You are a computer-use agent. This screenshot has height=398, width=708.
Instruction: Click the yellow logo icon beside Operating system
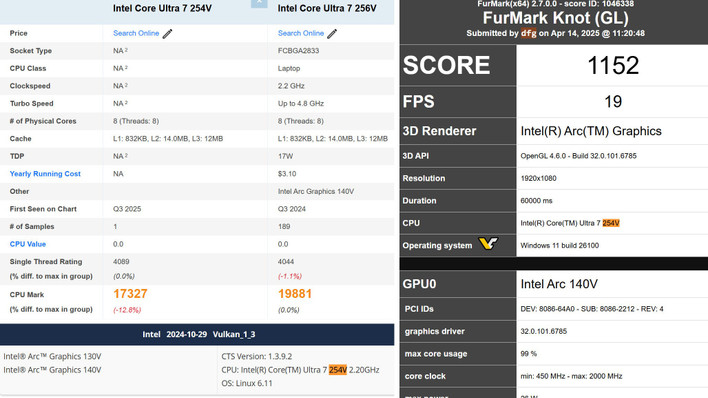point(488,244)
